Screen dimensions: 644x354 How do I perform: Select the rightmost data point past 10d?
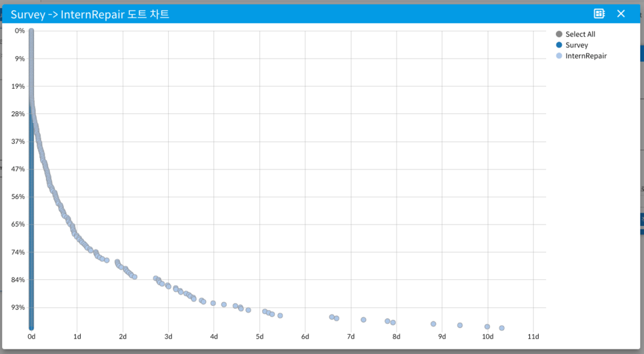(x=501, y=328)
